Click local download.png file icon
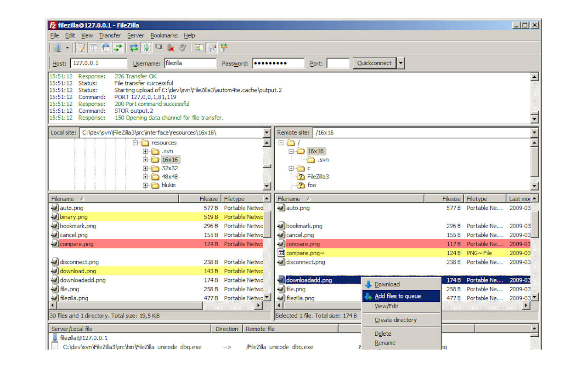The width and height of the screenshot is (588, 368). (x=55, y=271)
